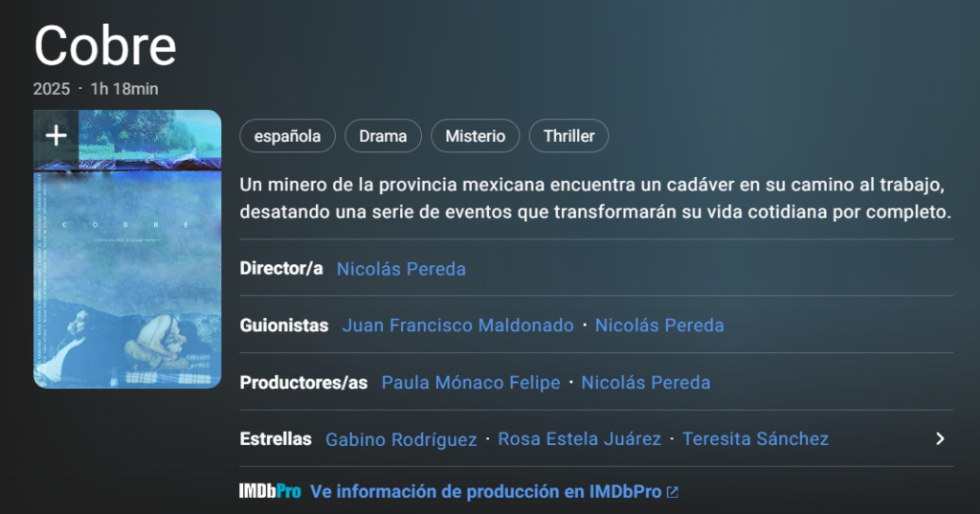Click the 2025 release year
The height and width of the screenshot is (514, 980).
52,89
